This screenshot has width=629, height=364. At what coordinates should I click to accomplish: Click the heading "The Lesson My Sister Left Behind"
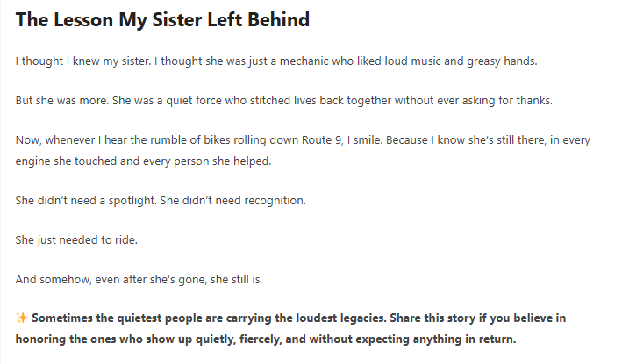click(x=163, y=19)
